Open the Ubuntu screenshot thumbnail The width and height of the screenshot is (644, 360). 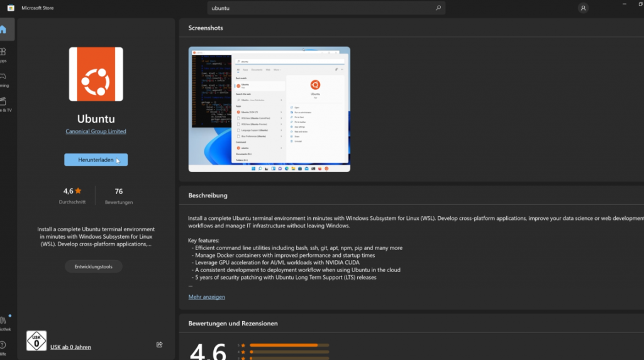coord(269,109)
